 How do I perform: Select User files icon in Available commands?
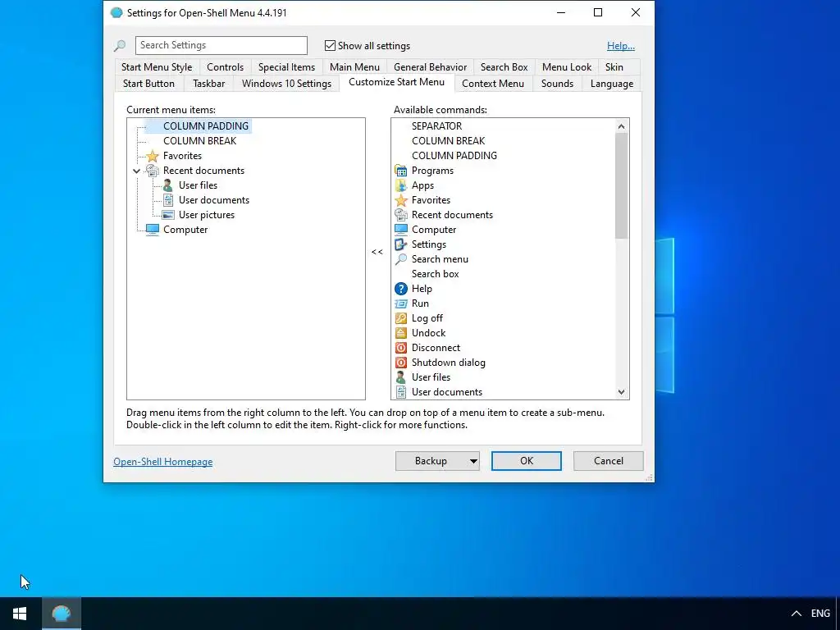point(400,377)
